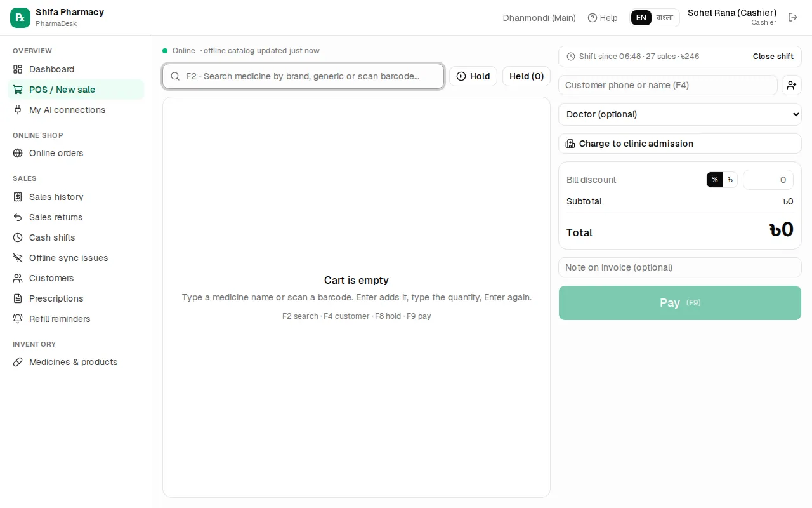
Task: Set bill discount type to percent
Action: (715, 180)
